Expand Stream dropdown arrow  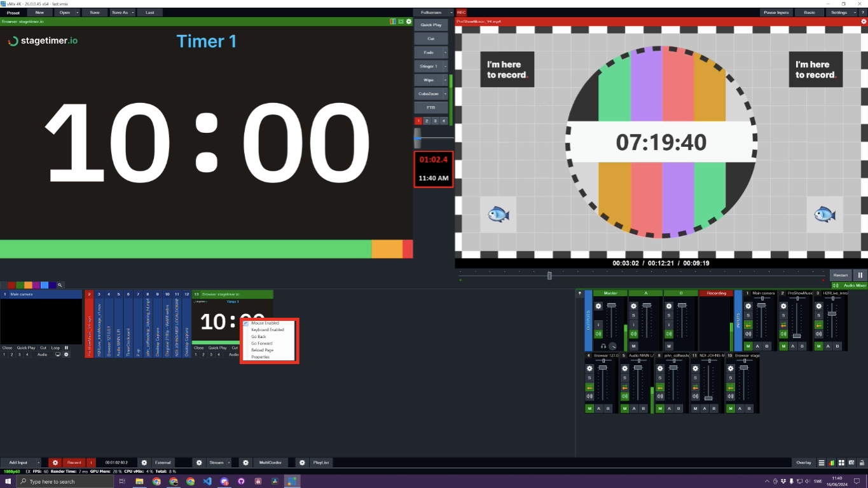(228, 463)
